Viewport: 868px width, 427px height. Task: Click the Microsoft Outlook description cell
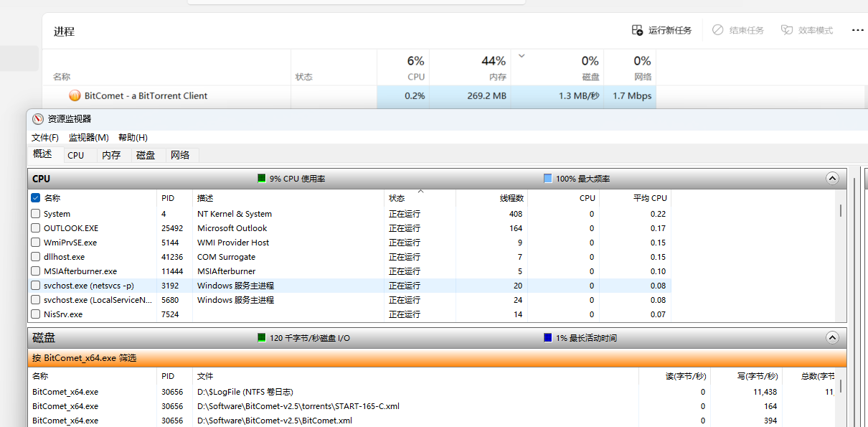coord(232,228)
